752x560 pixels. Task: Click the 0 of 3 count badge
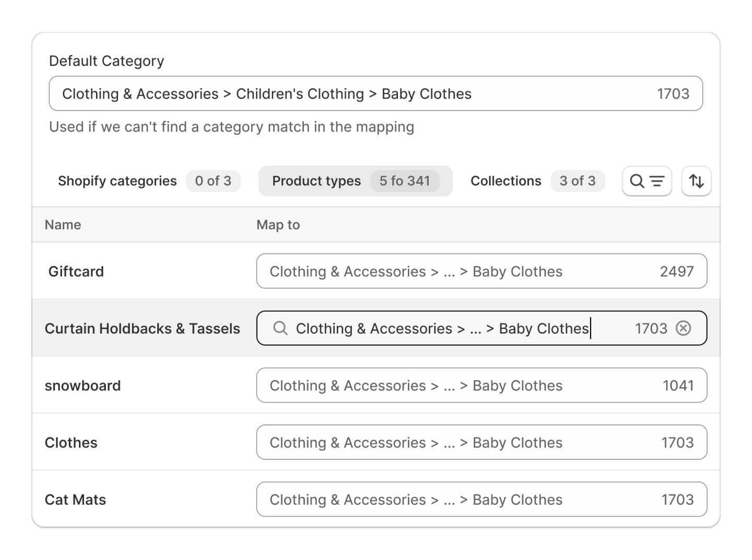pyautogui.click(x=213, y=181)
